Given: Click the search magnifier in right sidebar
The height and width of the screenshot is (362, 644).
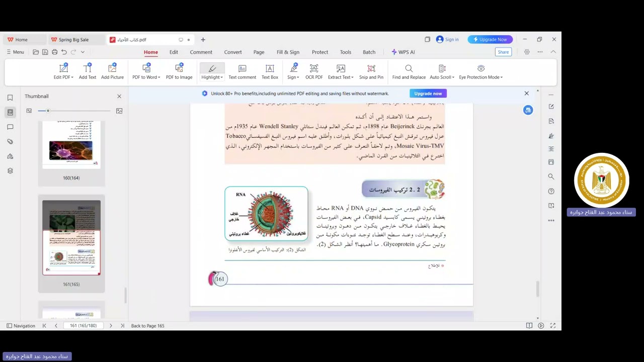Looking at the screenshot, I should click(x=551, y=176).
